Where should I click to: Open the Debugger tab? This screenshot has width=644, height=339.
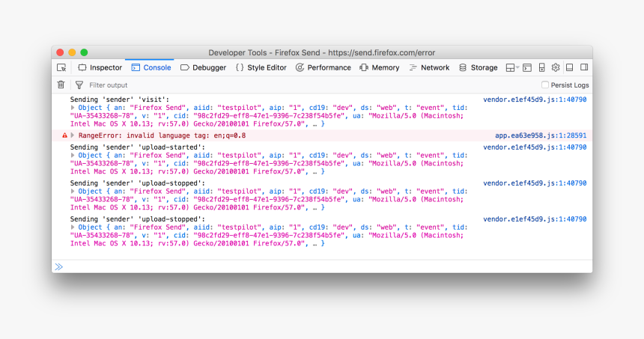203,67
